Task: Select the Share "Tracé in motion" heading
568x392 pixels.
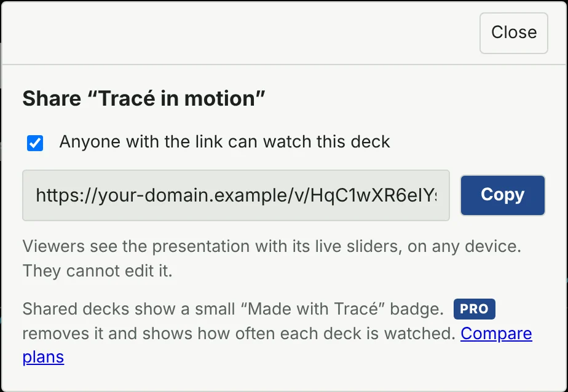Action: (144, 98)
